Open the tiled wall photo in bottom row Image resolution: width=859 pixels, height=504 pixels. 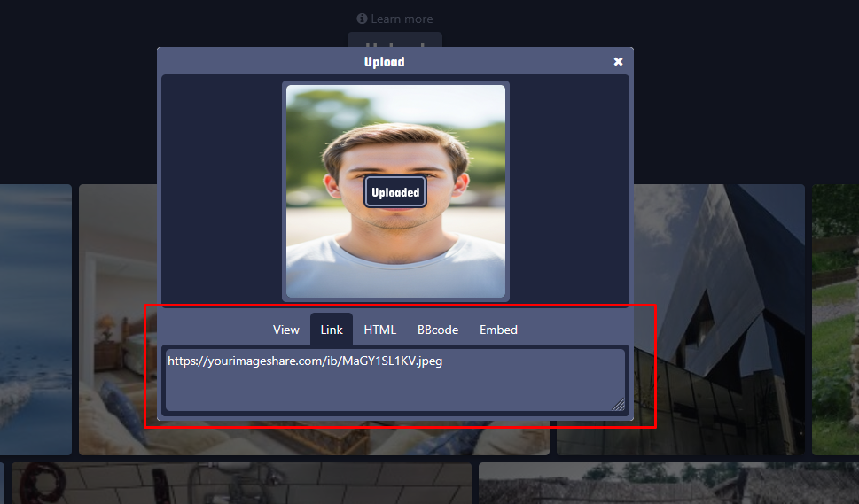click(x=242, y=484)
